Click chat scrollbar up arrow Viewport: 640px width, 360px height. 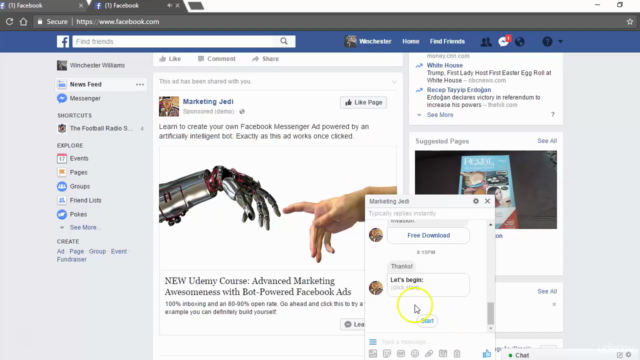[x=490, y=224]
